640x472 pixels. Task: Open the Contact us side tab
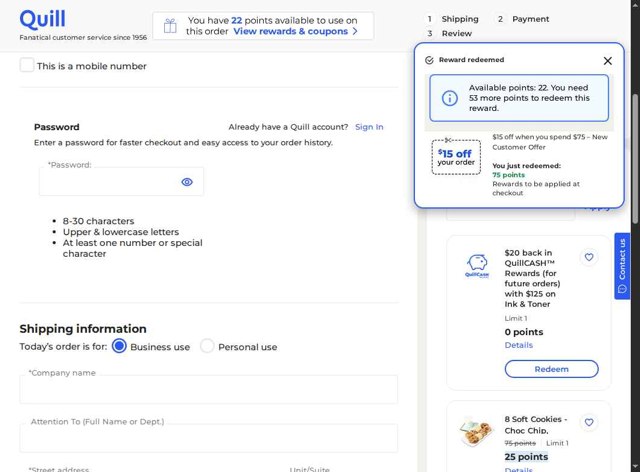pyautogui.click(x=622, y=266)
